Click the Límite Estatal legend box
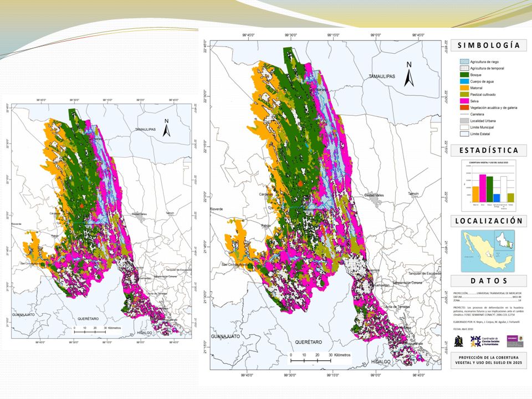Screen dimensions: 532x399 tap(464, 134)
